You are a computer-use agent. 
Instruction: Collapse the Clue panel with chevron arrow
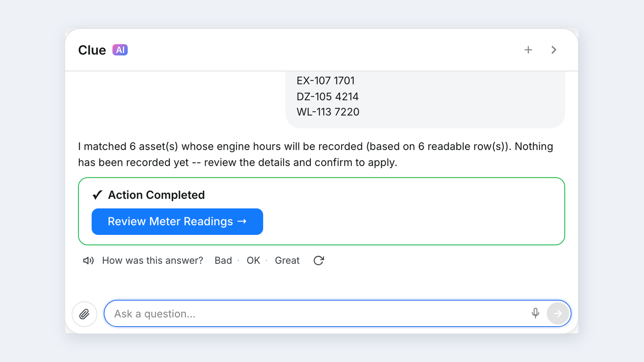(x=554, y=50)
